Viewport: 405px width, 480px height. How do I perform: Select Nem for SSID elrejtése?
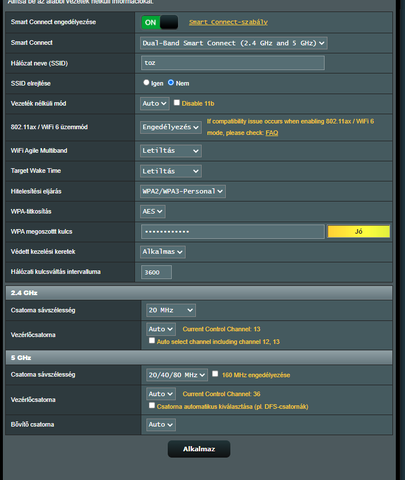(171, 82)
